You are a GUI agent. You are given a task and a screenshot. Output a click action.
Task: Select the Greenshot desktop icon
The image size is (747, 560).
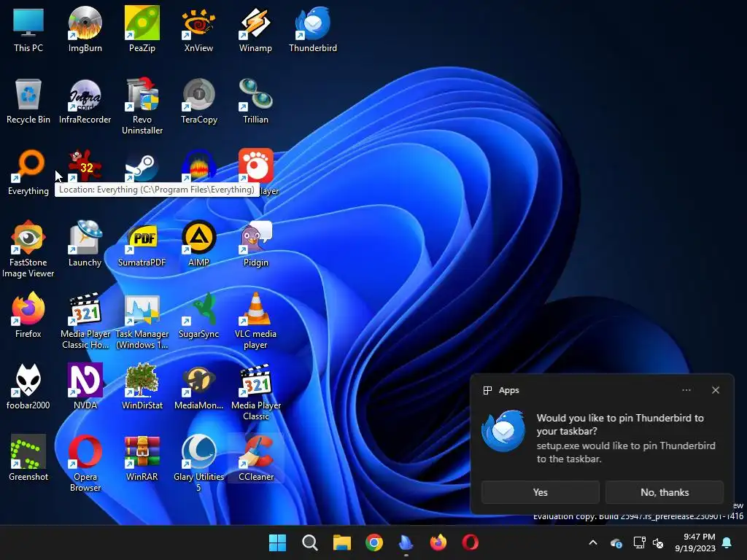28,458
